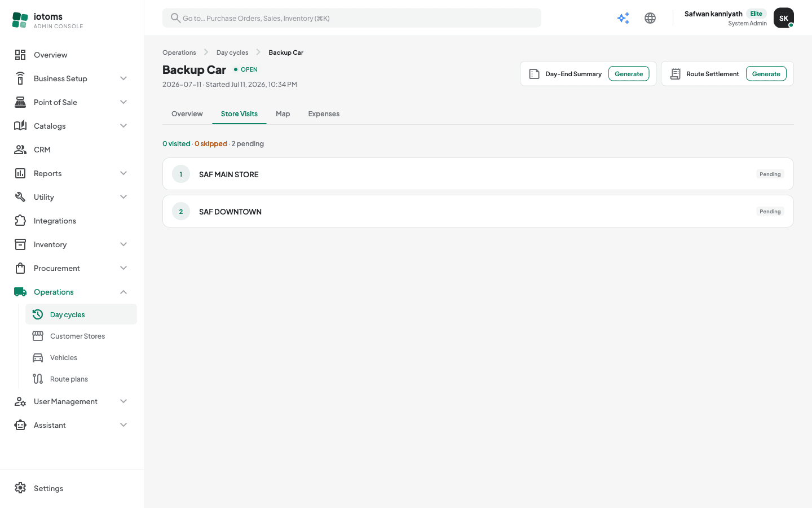Expand the Business Setup chevron
The image size is (812, 508).
[123, 78]
